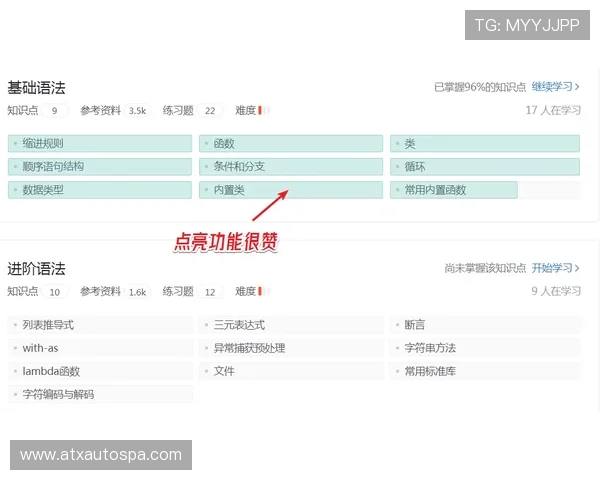The height and width of the screenshot is (480, 600).
Task: Select the 字符编码与解码 item
Action: (x=100, y=394)
